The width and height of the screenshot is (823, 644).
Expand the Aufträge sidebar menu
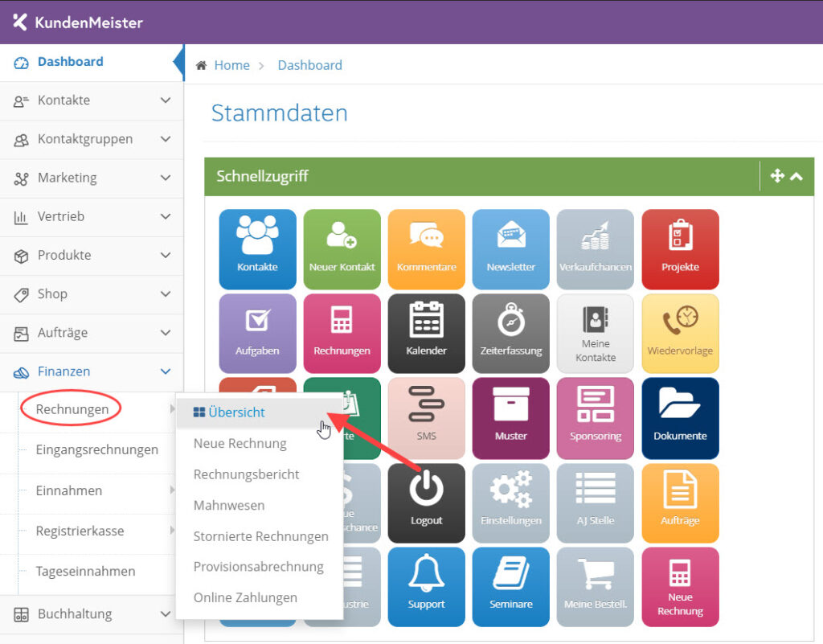tap(92, 333)
